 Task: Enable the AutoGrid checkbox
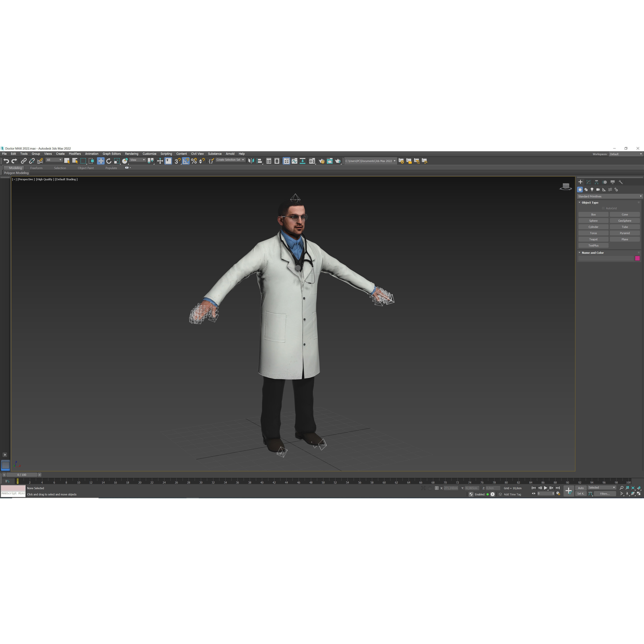603,208
